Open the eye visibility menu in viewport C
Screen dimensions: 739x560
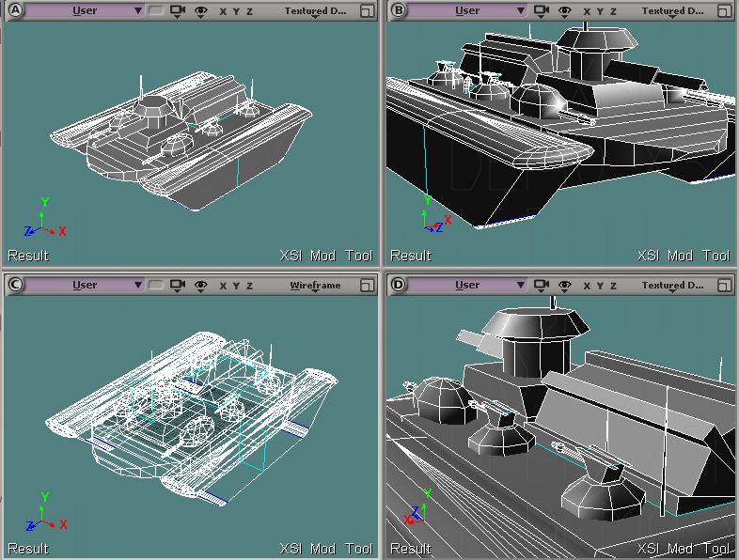click(201, 286)
